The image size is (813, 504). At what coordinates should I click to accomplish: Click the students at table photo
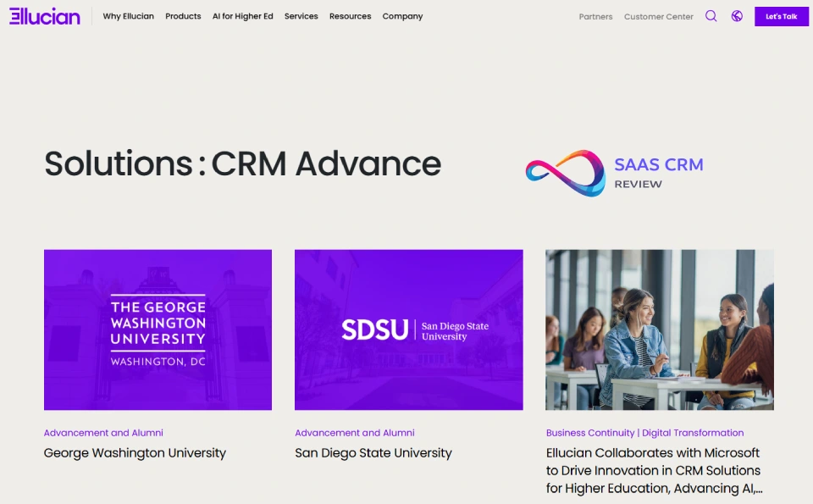(659, 330)
